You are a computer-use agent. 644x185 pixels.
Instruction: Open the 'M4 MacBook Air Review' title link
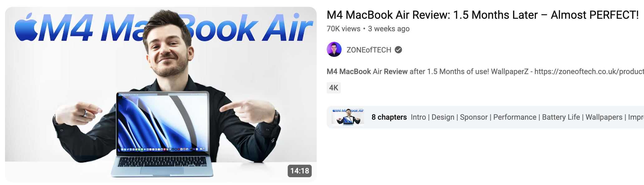483,15
